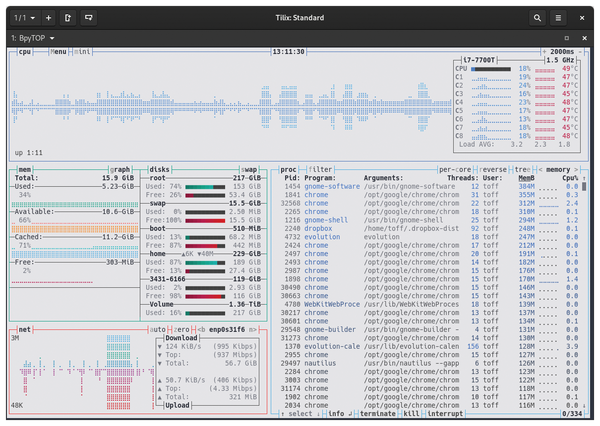The image size is (600, 426).
Task: Open the Tilix hamburger menu
Action: (x=558, y=18)
